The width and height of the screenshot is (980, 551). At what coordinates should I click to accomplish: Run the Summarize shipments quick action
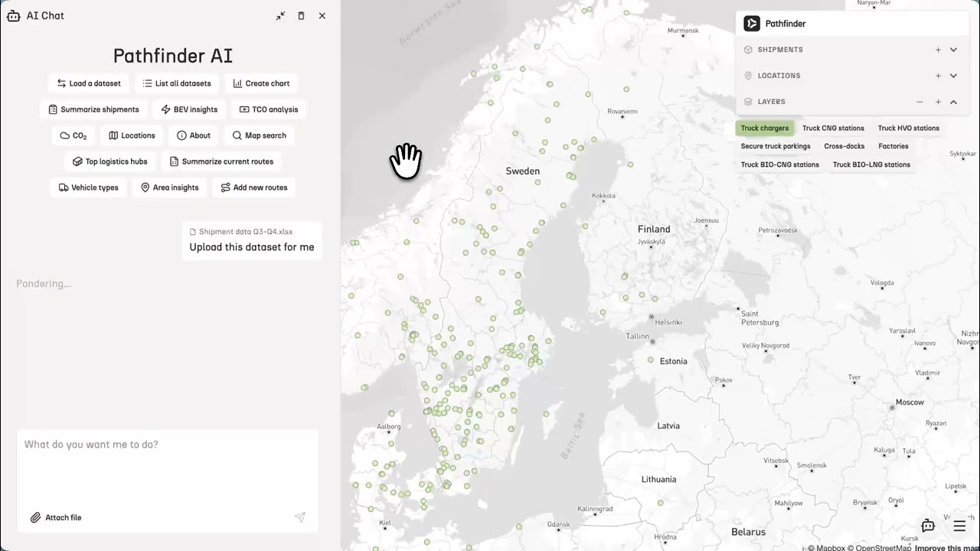pyautogui.click(x=93, y=109)
